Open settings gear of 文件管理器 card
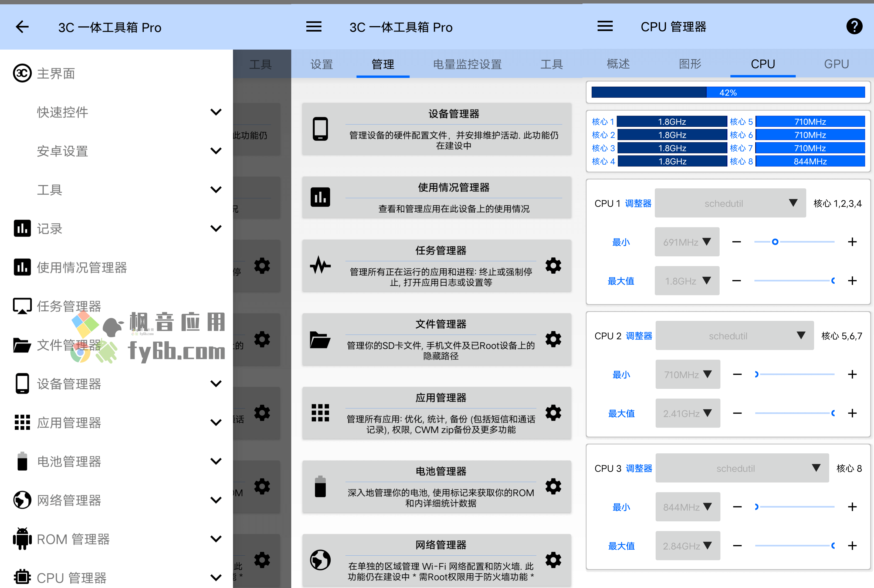Viewport: 874px width, 588px height. click(x=553, y=339)
